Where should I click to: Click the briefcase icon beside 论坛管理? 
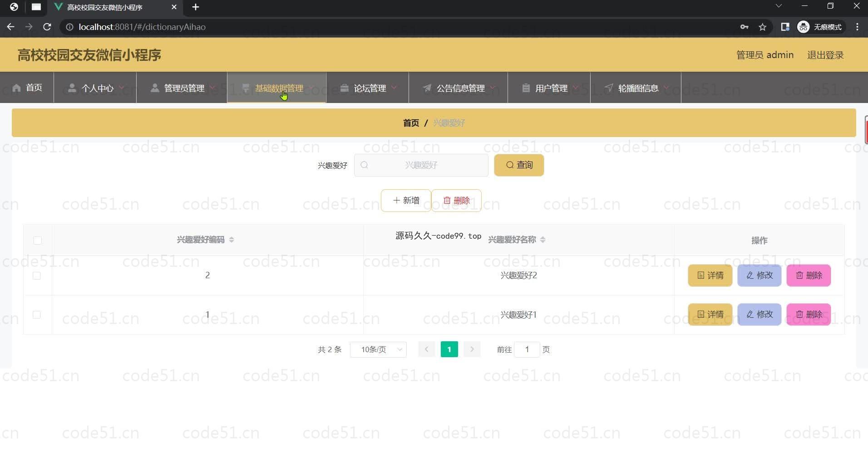[x=345, y=88]
